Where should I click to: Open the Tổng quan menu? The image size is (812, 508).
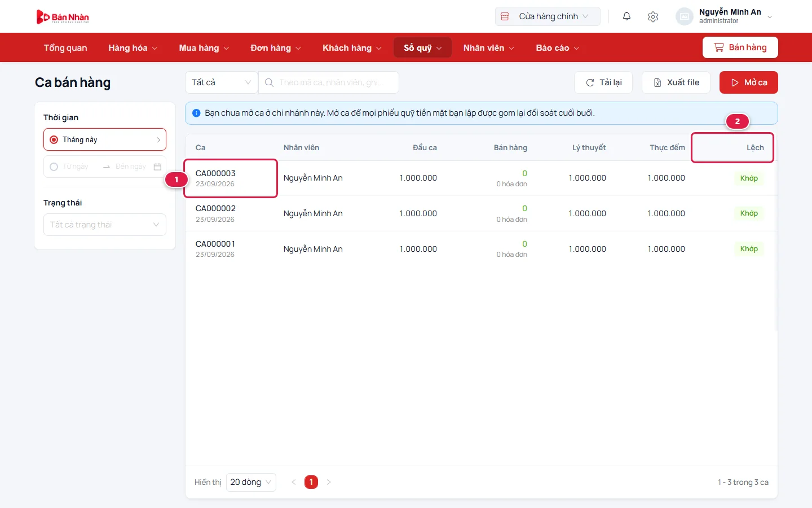[65, 48]
